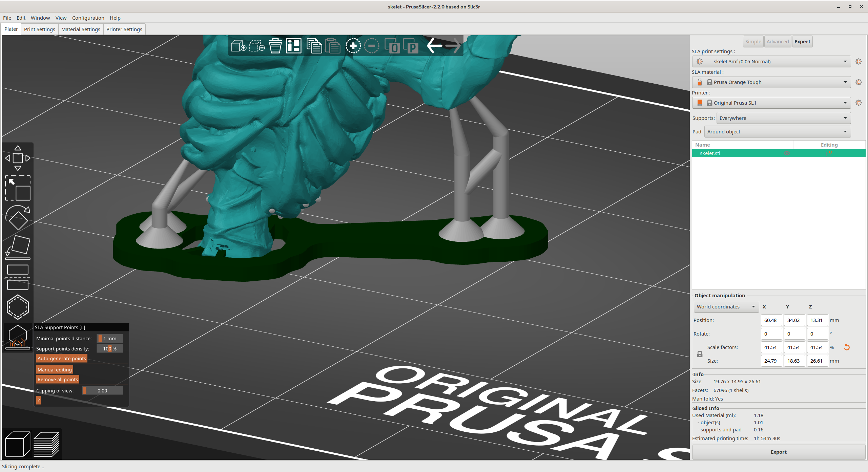Arrange objects on the plate
The image size is (868, 472).
click(293, 46)
